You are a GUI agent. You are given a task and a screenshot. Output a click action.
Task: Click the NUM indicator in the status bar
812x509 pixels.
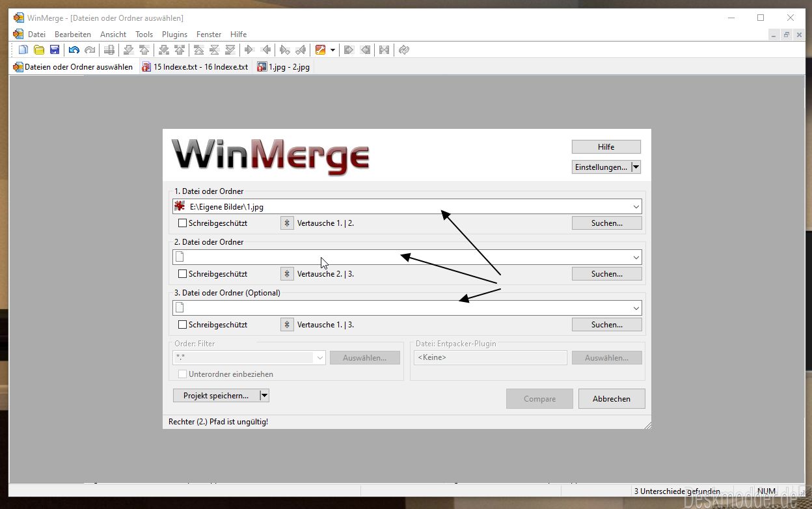pos(766,491)
